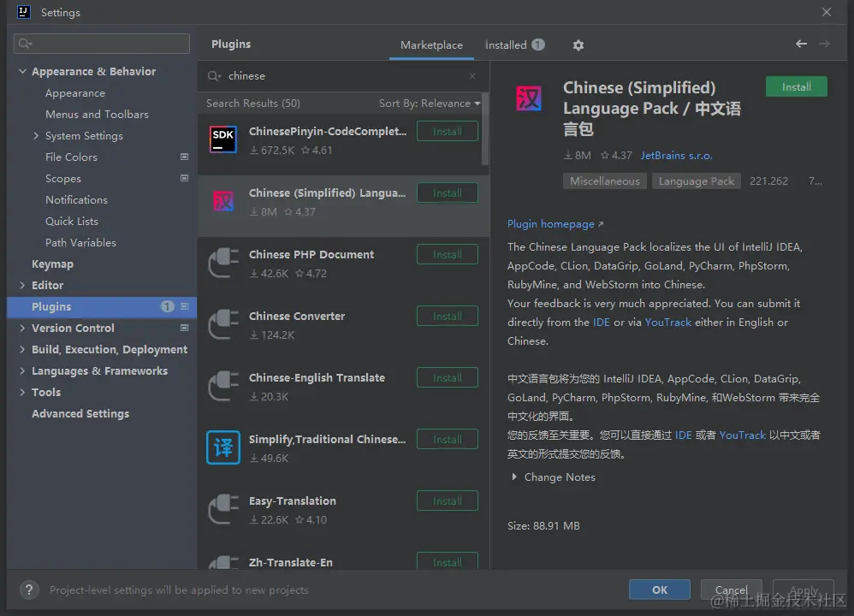Select the Quick Lists settings item
The height and width of the screenshot is (616, 854).
pos(72,221)
